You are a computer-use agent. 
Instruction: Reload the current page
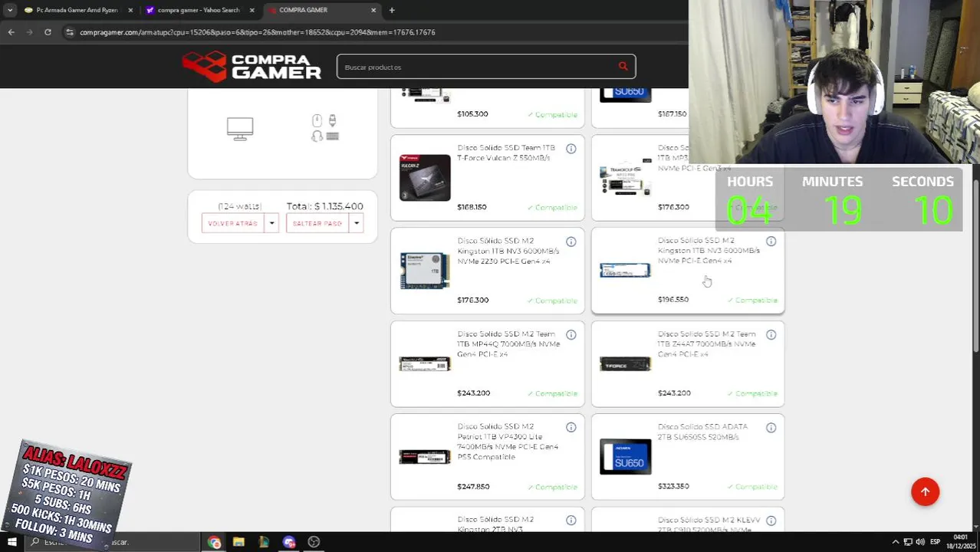tap(48, 32)
